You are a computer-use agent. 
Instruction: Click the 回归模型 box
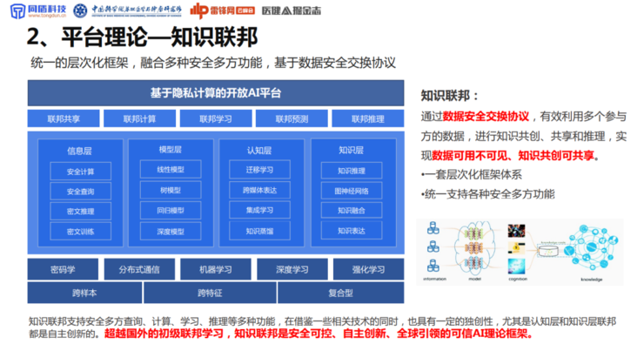pos(171,211)
